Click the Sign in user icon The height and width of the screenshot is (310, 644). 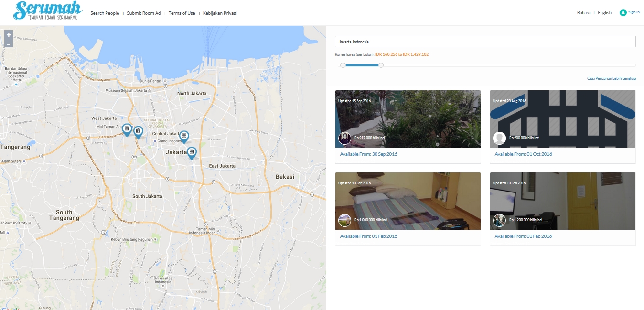point(623,12)
